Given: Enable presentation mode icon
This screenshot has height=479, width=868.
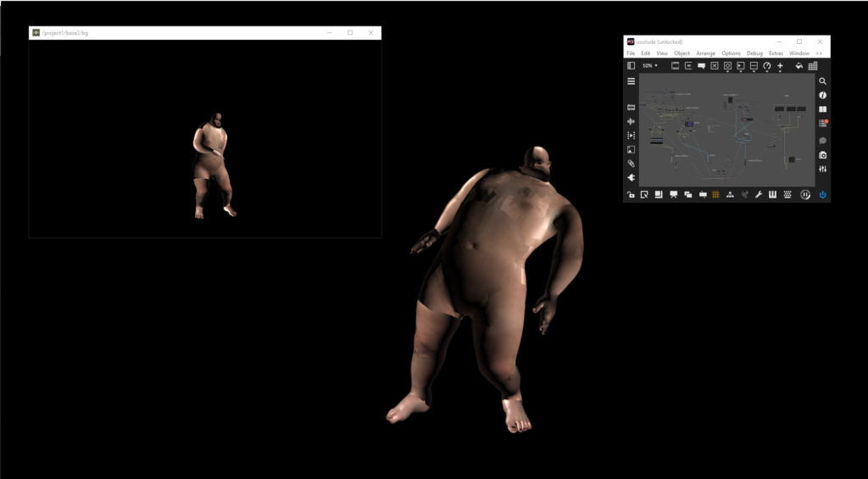Looking at the screenshot, I should click(673, 194).
